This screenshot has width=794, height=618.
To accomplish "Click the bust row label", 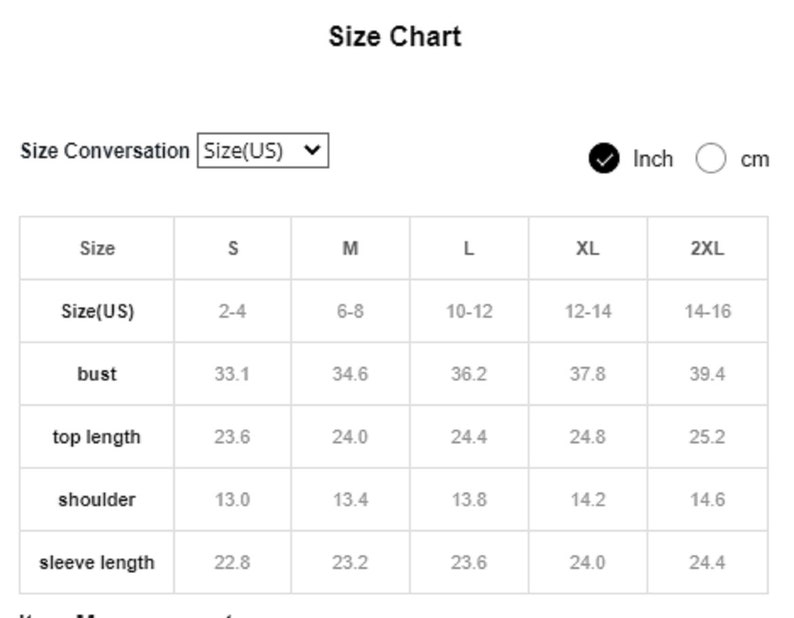I will point(97,374).
